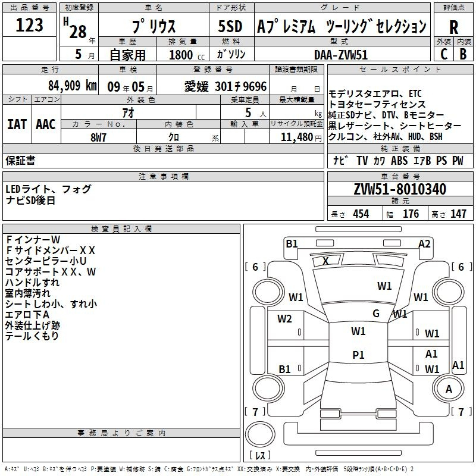This screenshot has height=476, width=476.
Task: Select the プリウス car name cell
Action: tap(153, 26)
